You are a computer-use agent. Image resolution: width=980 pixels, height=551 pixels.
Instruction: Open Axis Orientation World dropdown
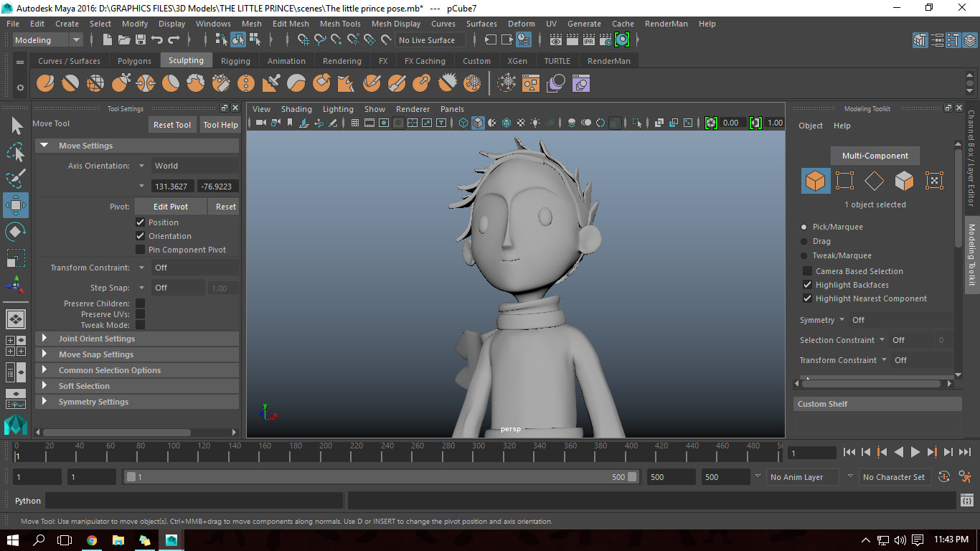(x=195, y=166)
